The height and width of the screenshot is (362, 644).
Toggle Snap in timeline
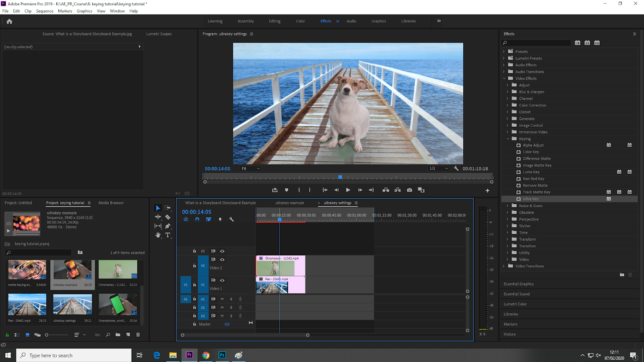pyautogui.click(x=197, y=219)
